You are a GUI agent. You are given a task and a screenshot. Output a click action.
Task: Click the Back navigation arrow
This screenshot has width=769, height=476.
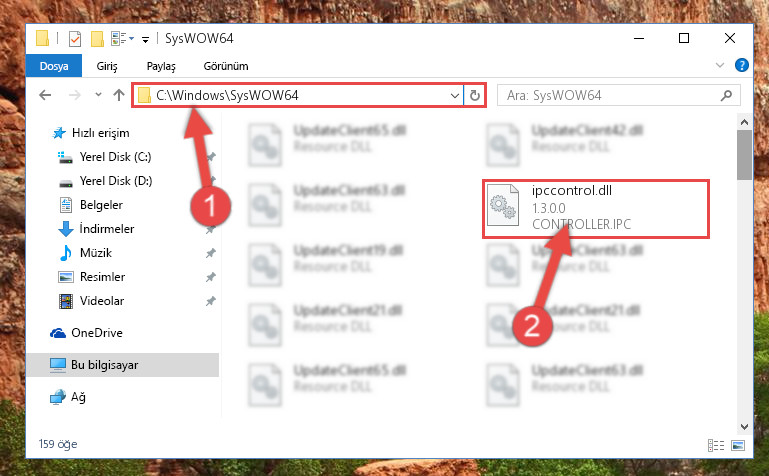click(45, 95)
